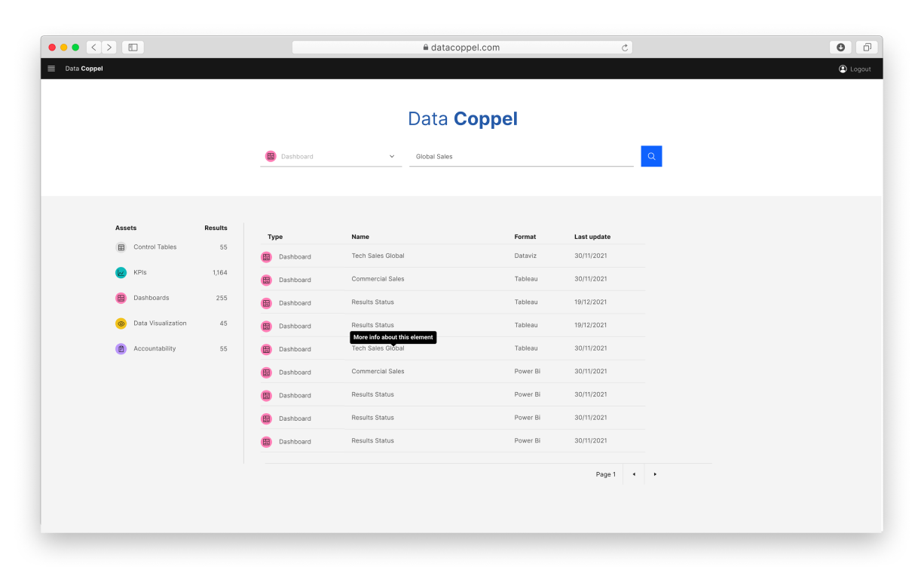
Task: Open the first Tech Sales Global result
Action: click(378, 256)
